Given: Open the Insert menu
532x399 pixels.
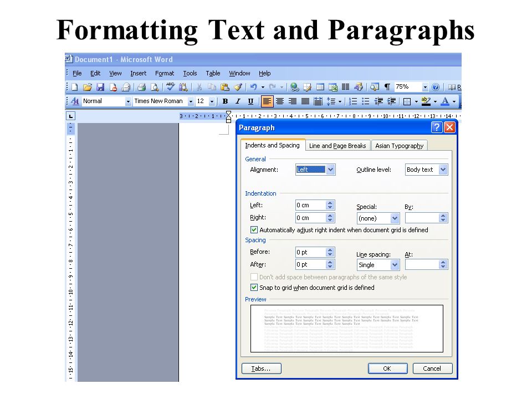Looking at the screenshot, I should click(x=138, y=73).
